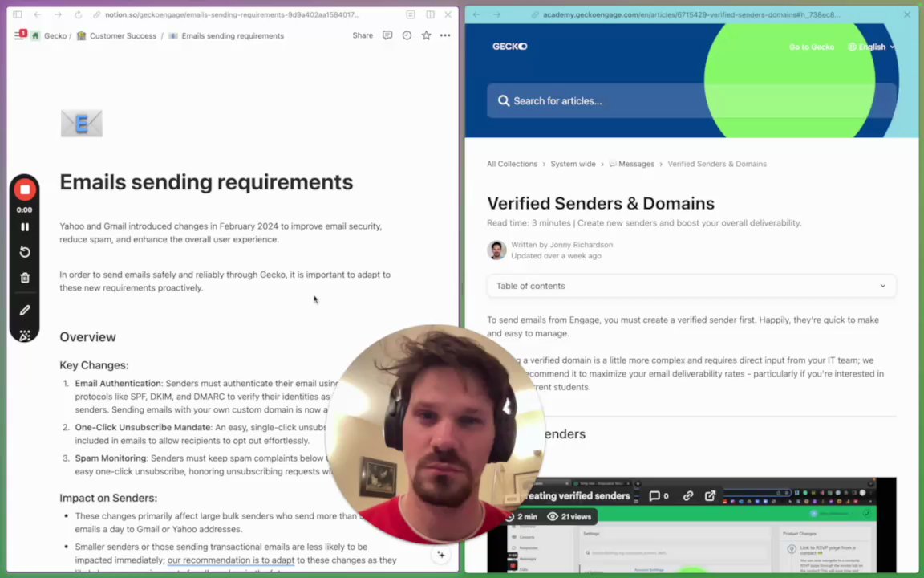Click Jonny Richardson author avatar

496,250
